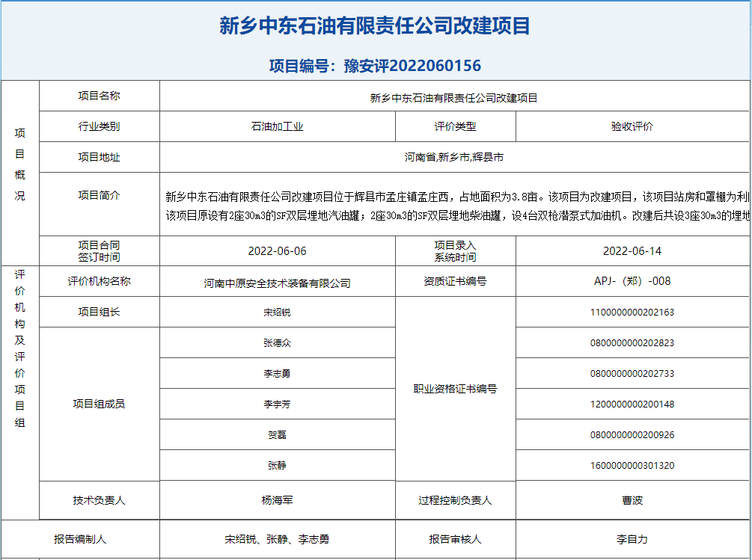Click the project number 豫安评2022060156
The height and width of the screenshot is (560, 752).
[x=412, y=66]
